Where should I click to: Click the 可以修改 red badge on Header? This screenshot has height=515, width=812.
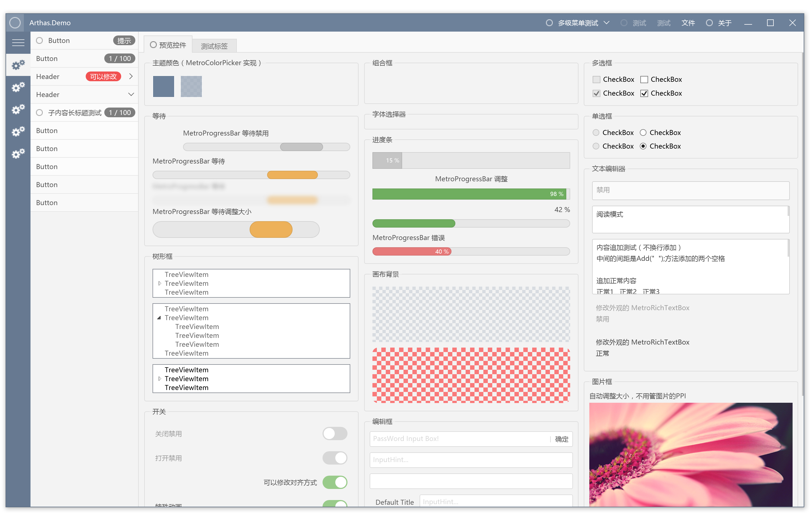tap(103, 77)
